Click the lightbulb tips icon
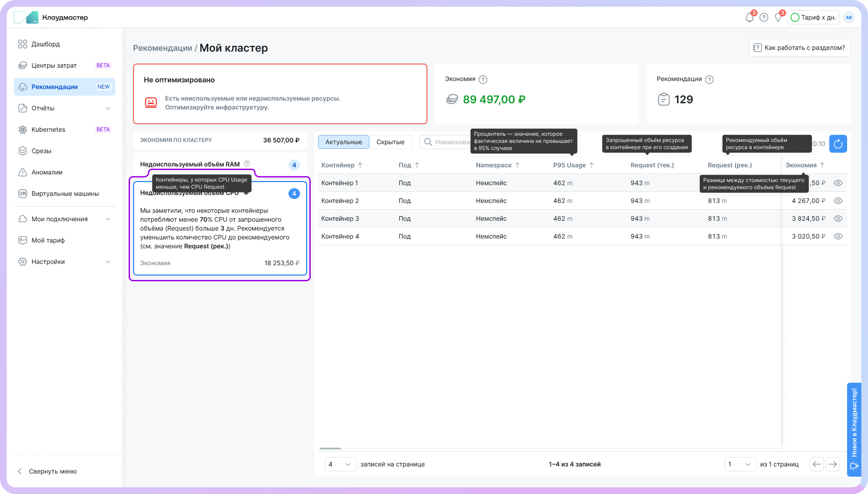 point(778,18)
